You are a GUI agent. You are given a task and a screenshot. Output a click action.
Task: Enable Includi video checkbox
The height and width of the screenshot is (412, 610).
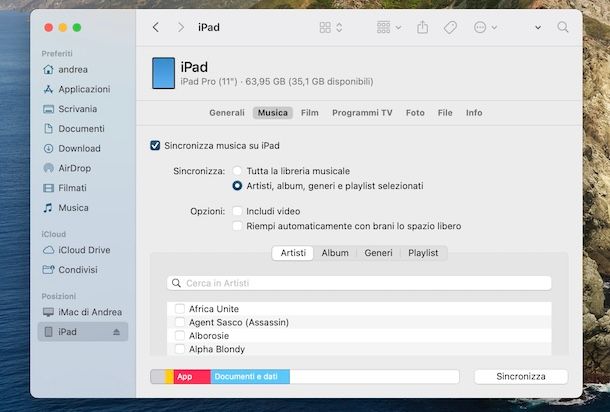point(237,211)
